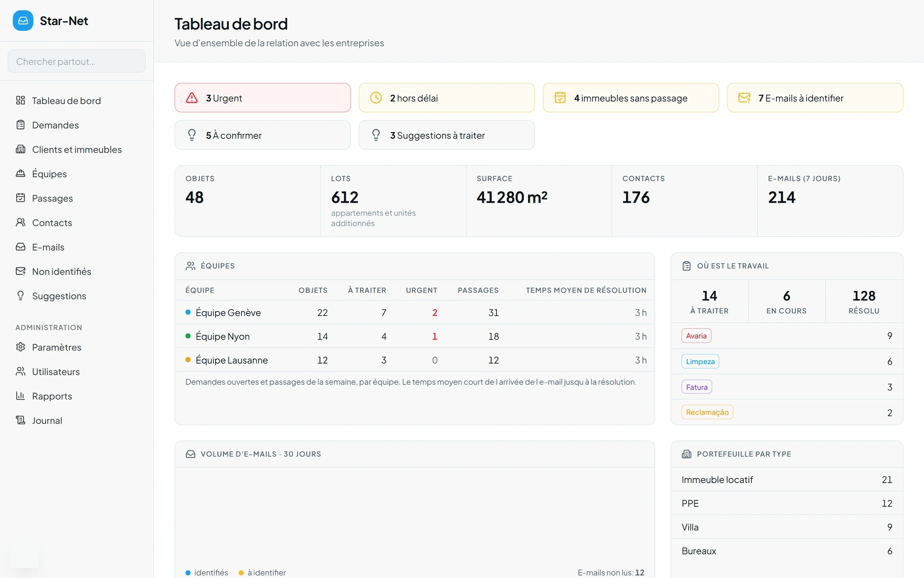Open the 3 Urgent alert card
Viewport: 924px width, 578px height.
[x=263, y=98]
